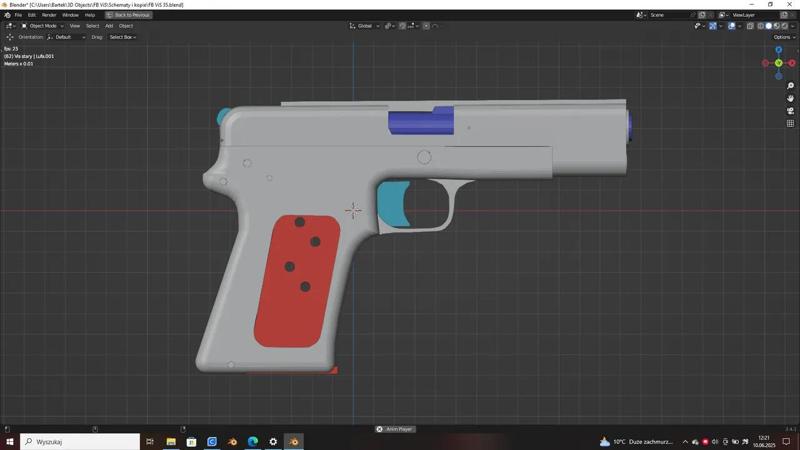Switch to material preview shading
This screenshot has height=450, width=800.
(x=777, y=26)
